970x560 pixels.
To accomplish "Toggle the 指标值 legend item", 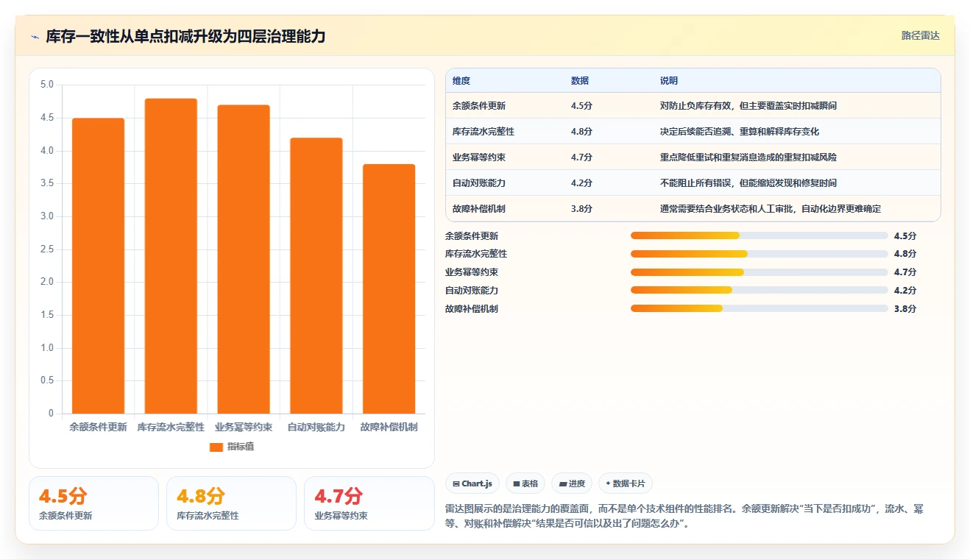I will pos(232,447).
